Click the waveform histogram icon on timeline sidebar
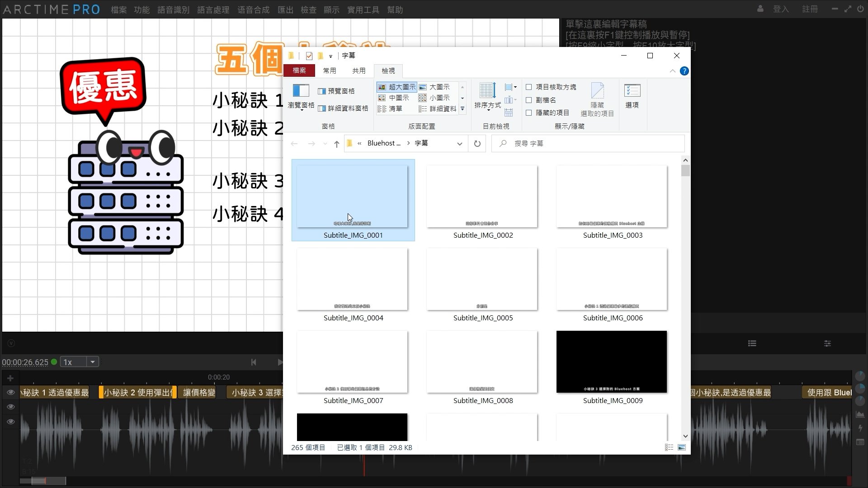The height and width of the screenshot is (488, 868). [860, 414]
